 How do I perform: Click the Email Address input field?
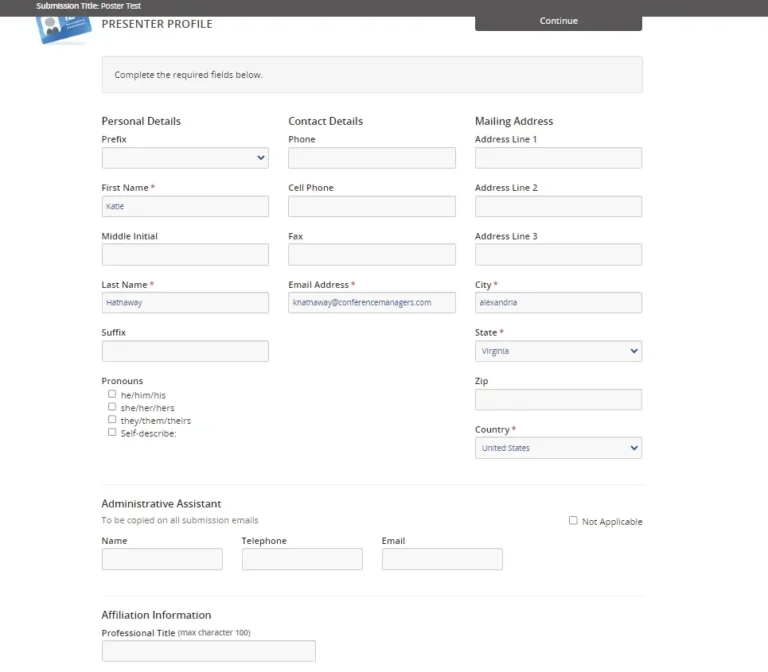(x=371, y=302)
